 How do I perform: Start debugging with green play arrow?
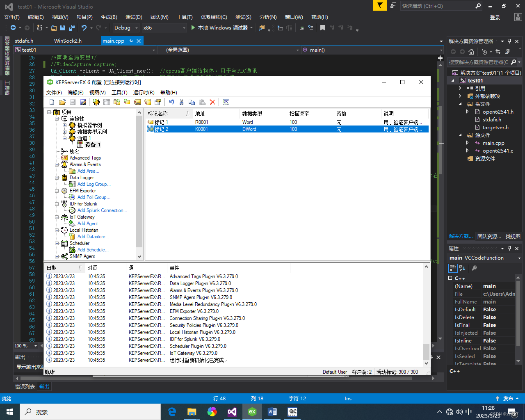tap(193, 27)
